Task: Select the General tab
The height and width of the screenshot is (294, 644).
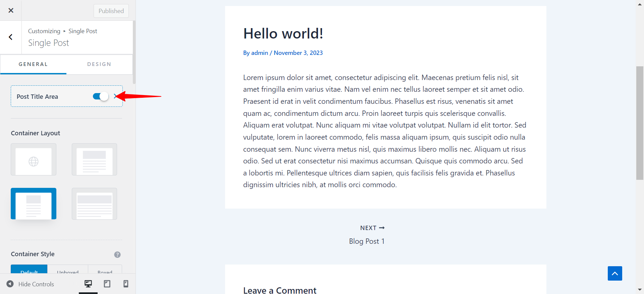Action: point(33,64)
